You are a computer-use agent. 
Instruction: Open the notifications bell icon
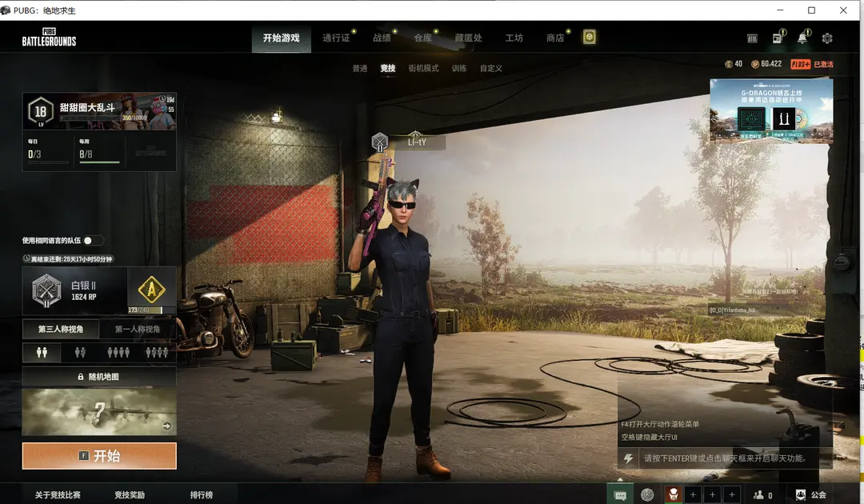coord(802,38)
